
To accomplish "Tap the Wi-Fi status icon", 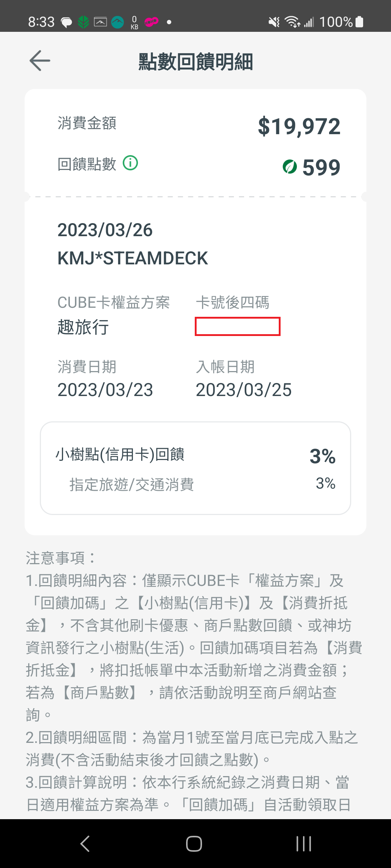I will (x=293, y=22).
